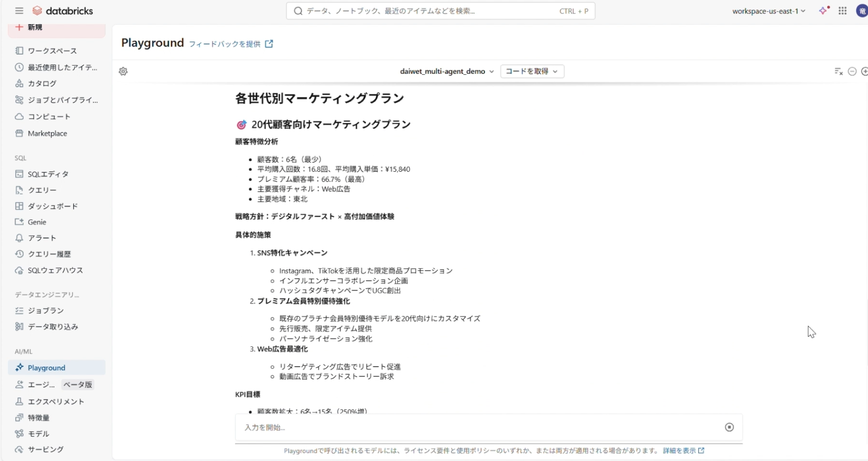
Task: Open コードを取得 dropdown
Action: [x=532, y=71]
